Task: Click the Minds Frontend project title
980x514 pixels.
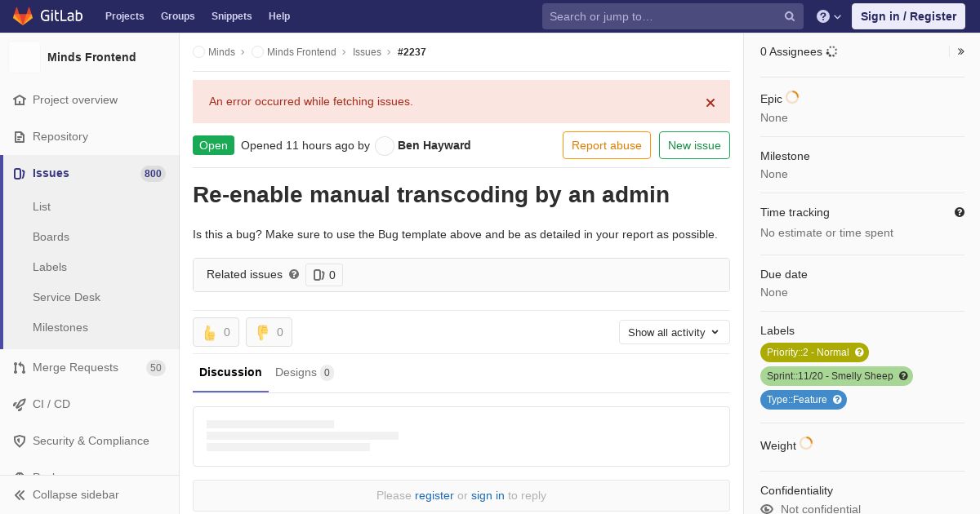Action: click(x=91, y=57)
